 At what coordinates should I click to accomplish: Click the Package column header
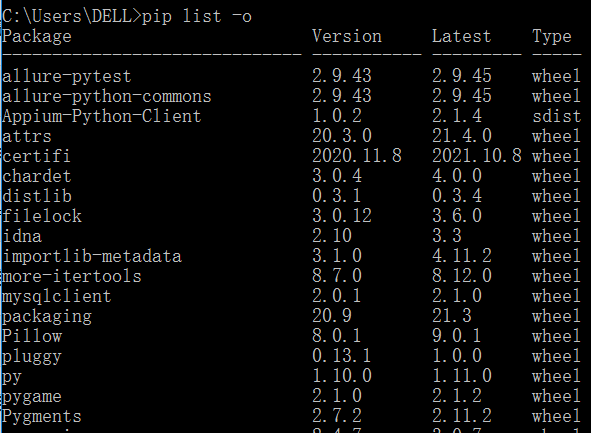point(37,37)
